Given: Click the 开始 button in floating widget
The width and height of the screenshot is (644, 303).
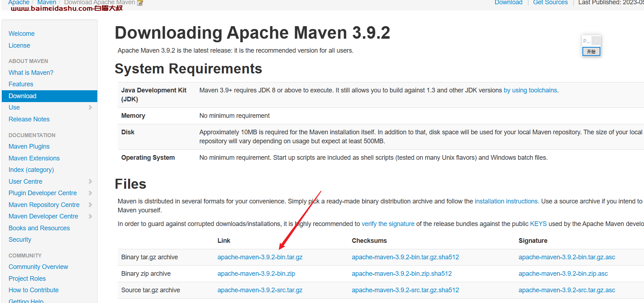Looking at the screenshot, I should [x=591, y=52].
